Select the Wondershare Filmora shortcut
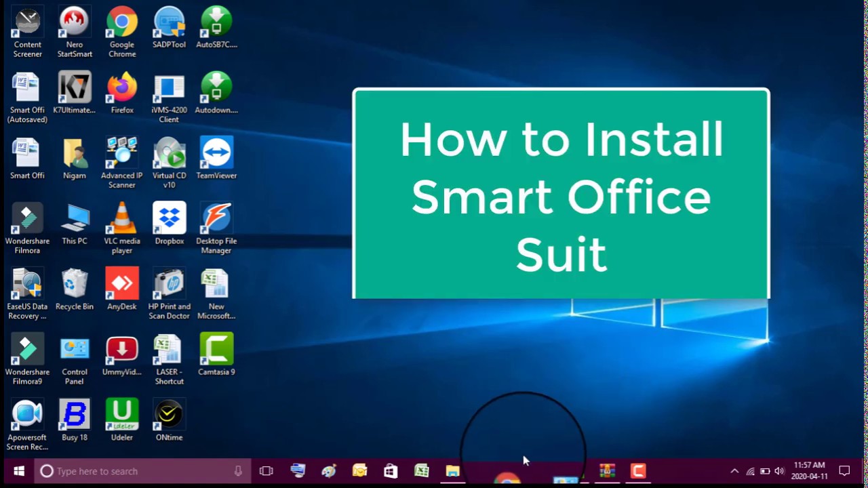This screenshot has height=488, width=868. (x=28, y=228)
